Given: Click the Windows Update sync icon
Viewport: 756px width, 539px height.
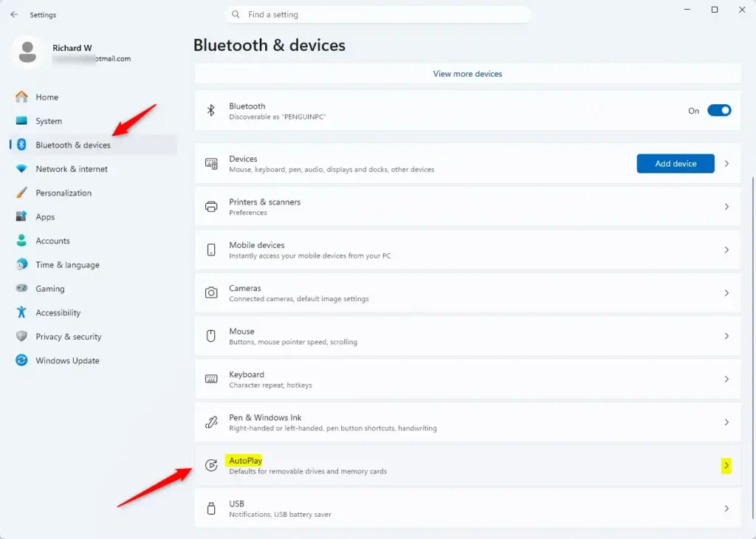Looking at the screenshot, I should click(x=21, y=360).
